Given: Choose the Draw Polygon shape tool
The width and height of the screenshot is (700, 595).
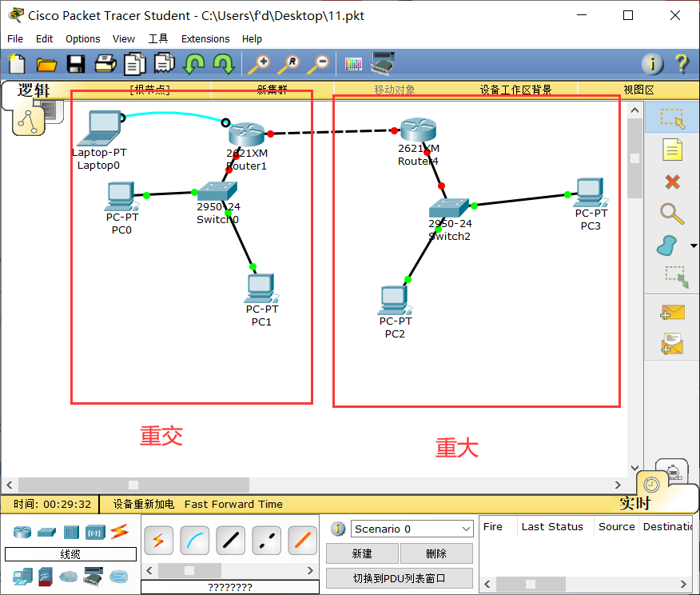Looking at the screenshot, I should pos(667,246).
